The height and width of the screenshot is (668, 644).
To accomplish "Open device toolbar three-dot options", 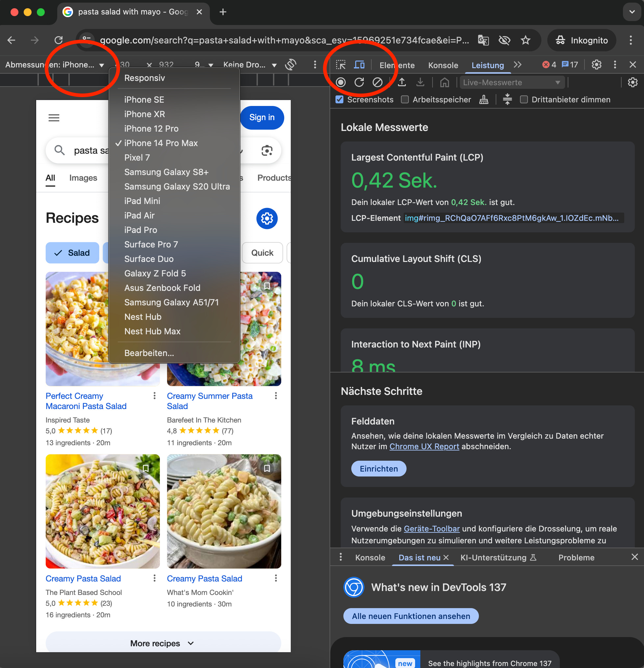I will (x=315, y=65).
